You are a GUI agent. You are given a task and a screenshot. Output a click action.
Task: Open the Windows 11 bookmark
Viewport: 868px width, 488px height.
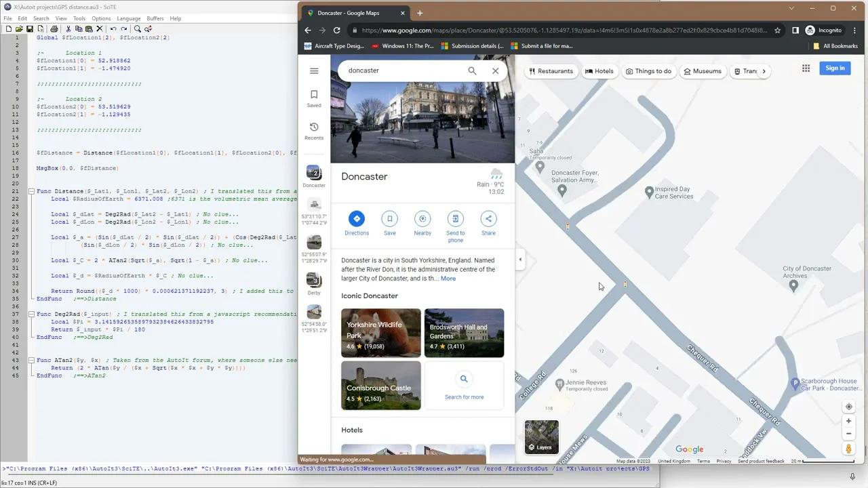pos(403,46)
